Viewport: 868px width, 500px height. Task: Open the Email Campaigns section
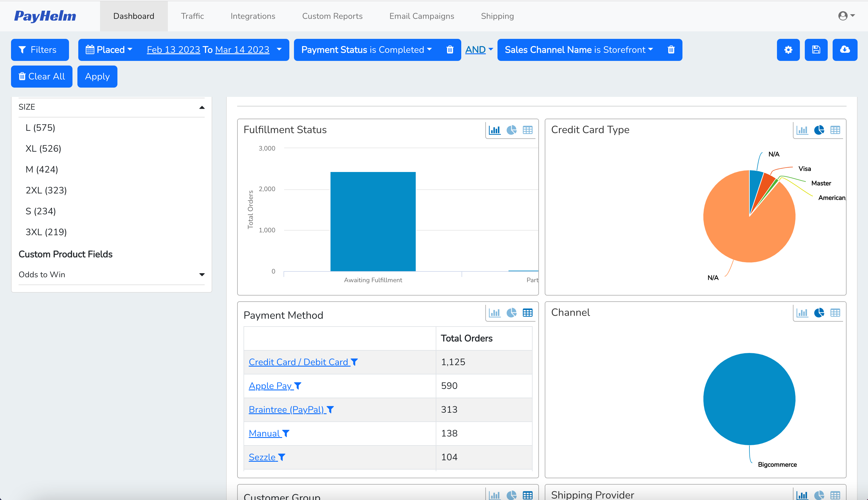coord(422,16)
